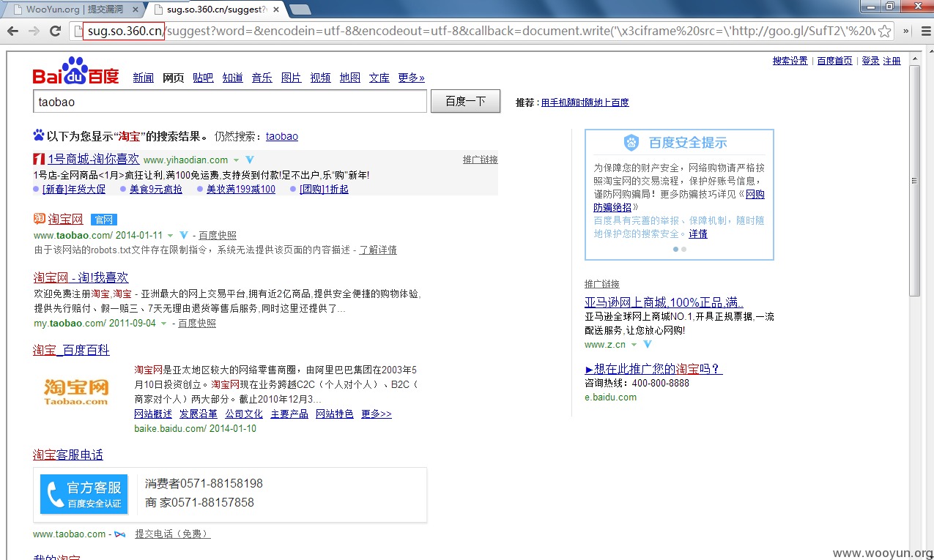Go back using browser back arrow
The width and height of the screenshot is (934, 560).
[12, 31]
